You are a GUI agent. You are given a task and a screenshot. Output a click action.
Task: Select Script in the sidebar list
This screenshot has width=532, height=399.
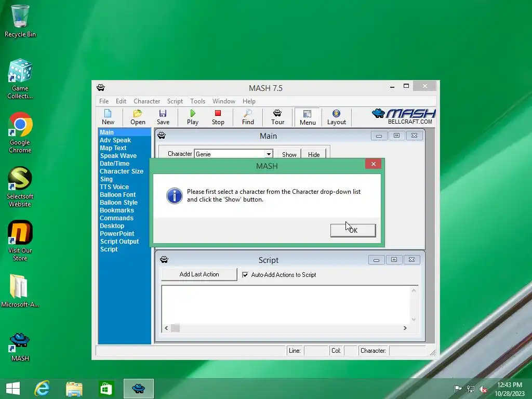coord(109,249)
